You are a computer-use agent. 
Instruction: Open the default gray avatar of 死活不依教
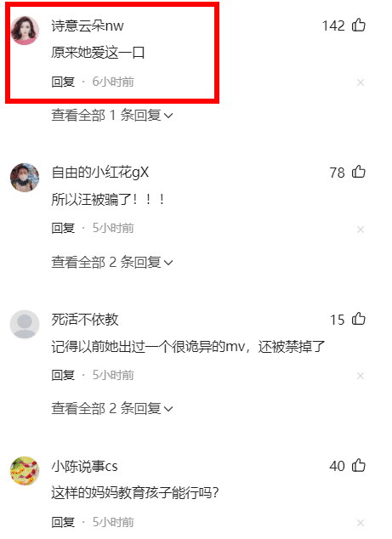tap(25, 324)
